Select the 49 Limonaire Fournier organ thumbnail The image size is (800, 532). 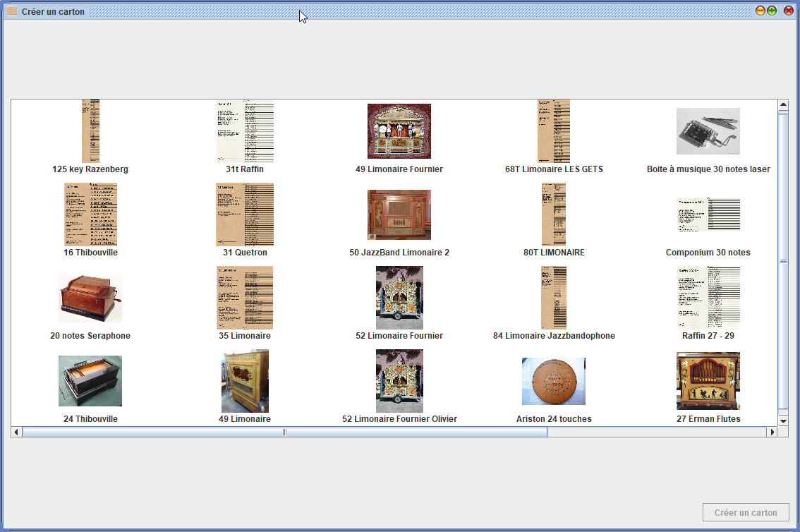[399, 131]
